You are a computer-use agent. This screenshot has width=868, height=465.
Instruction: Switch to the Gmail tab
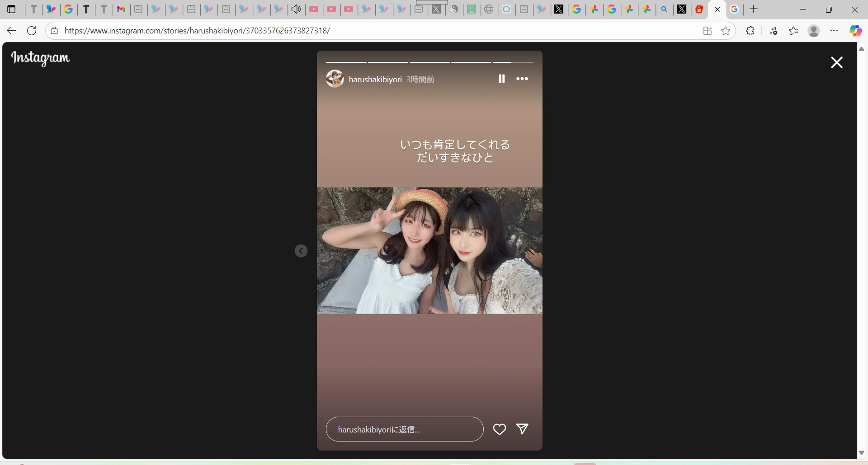(x=121, y=9)
